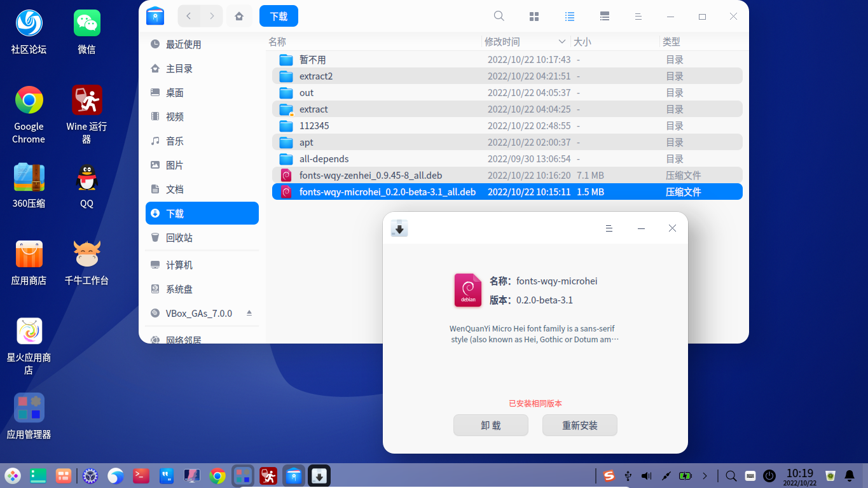The height and width of the screenshot is (488, 868).
Task: Click the 重新安装 button
Action: pos(579,425)
